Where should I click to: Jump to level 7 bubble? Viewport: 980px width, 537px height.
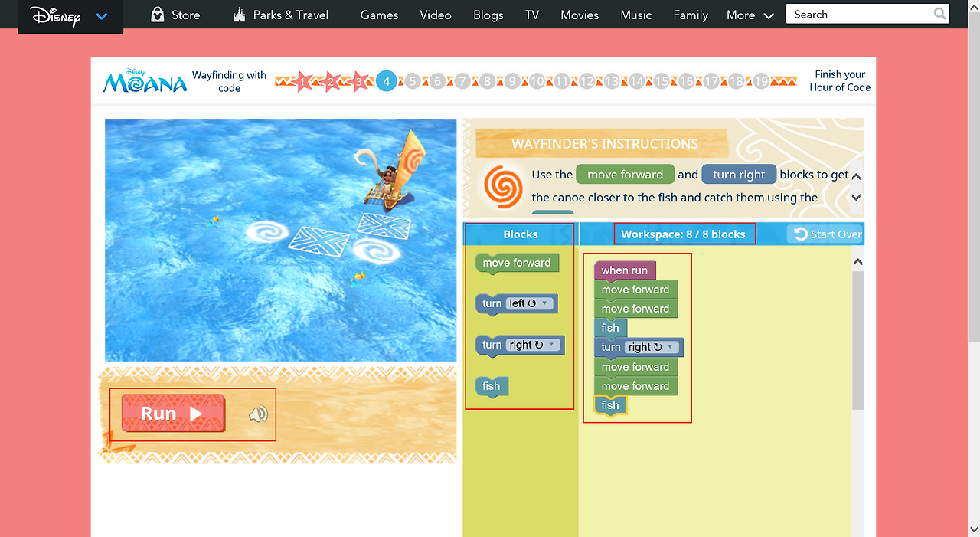click(x=462, y=81)
